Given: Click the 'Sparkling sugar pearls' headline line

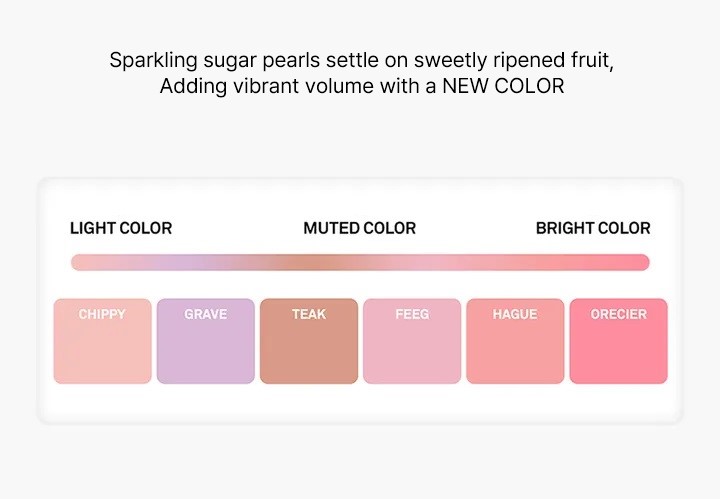Looking at the screenshot, I should pyautogui.click(x=361, y=60).
